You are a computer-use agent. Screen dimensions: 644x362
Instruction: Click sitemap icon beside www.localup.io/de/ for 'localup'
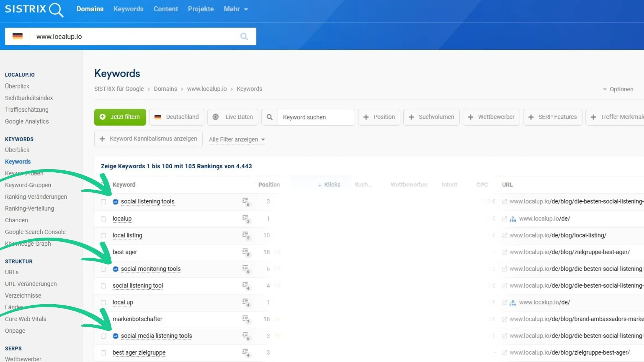[513, 219]
